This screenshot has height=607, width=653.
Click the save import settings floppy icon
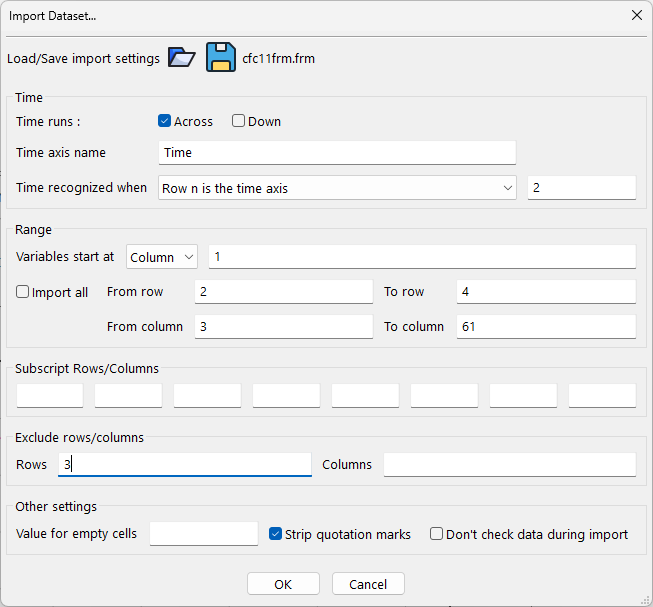221,57
